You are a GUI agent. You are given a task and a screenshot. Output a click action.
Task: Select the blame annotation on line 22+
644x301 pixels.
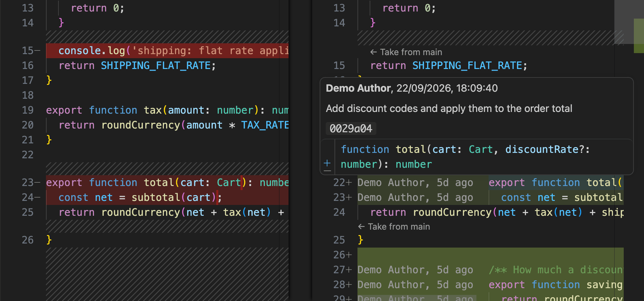pos(415,183)
